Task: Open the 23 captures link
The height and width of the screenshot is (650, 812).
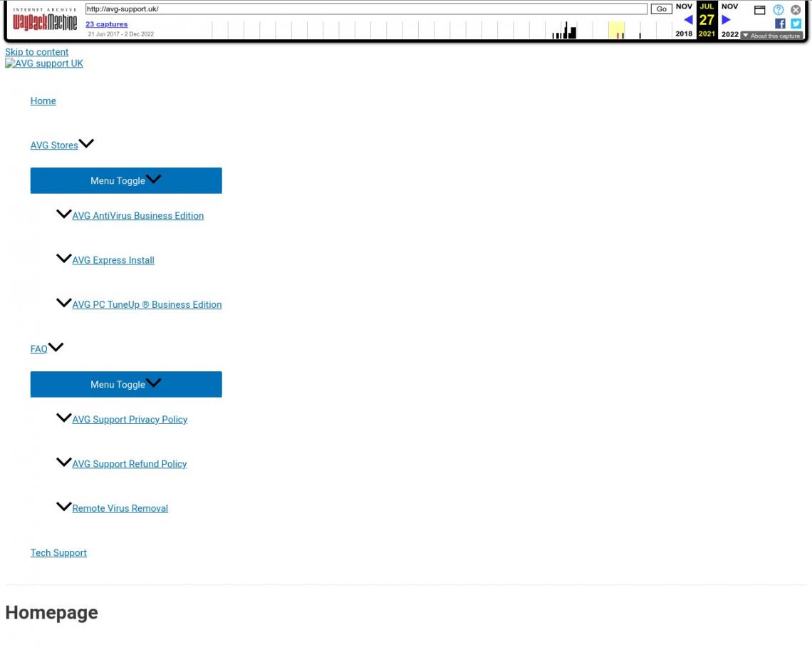Action: 106,24
